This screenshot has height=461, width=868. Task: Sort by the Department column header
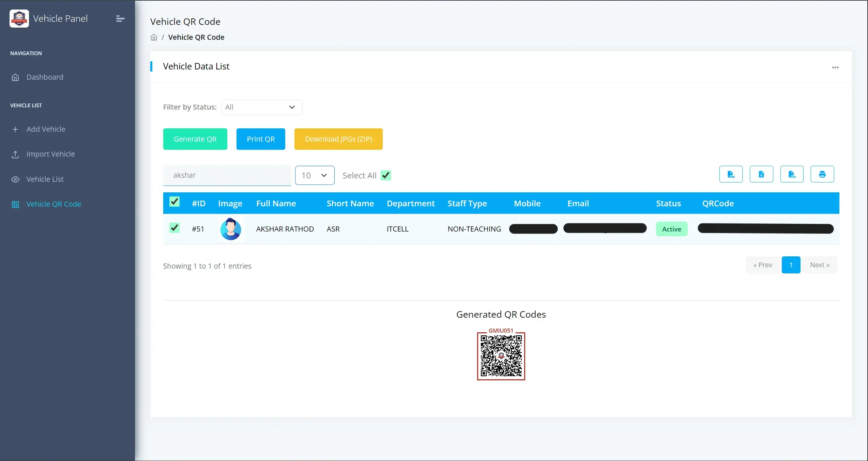point(411,203)
